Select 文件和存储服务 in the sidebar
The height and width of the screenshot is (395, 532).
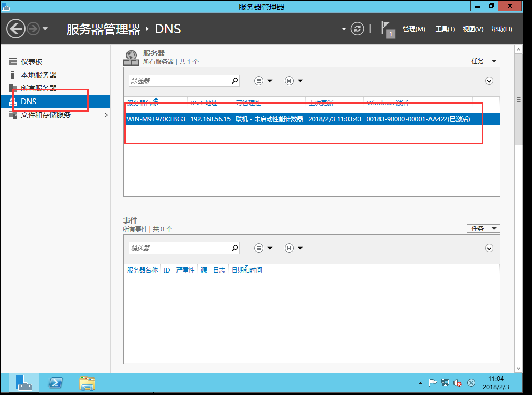point(46,115)
